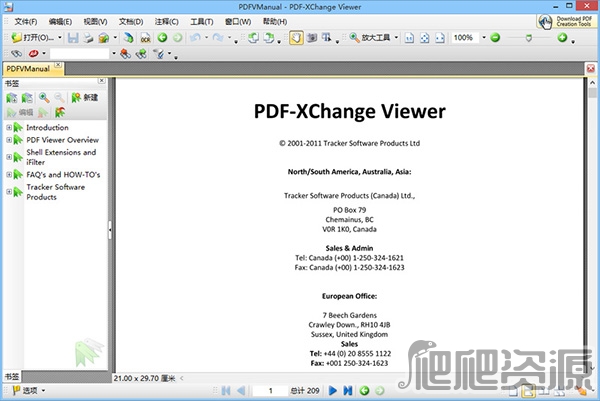
Task: Set Actual Size page view icon
Action: click(x=409, y=37)
